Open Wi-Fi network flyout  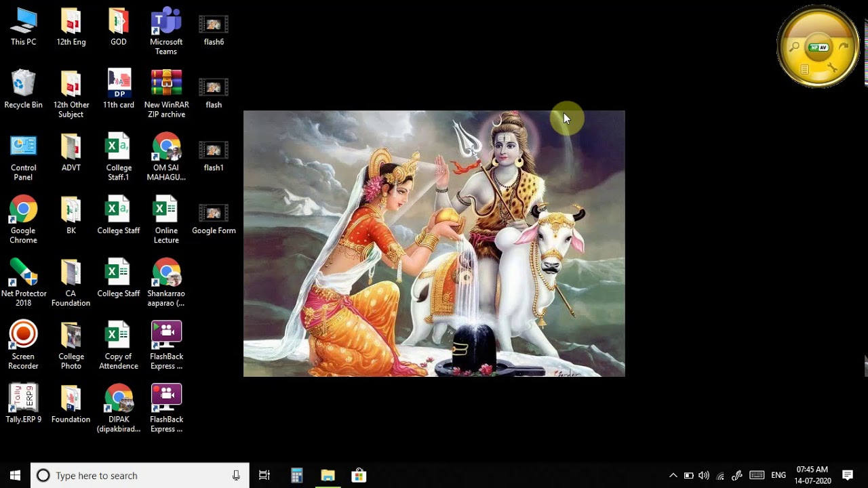720,476
